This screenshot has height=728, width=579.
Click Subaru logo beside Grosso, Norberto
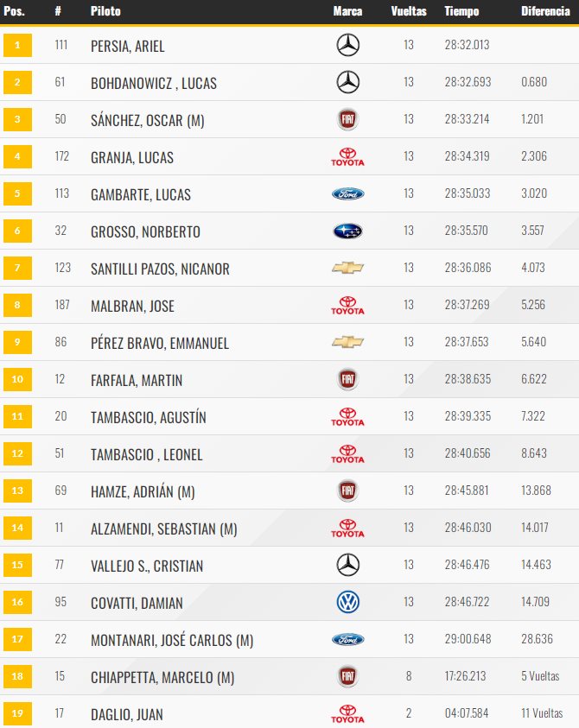347,231
